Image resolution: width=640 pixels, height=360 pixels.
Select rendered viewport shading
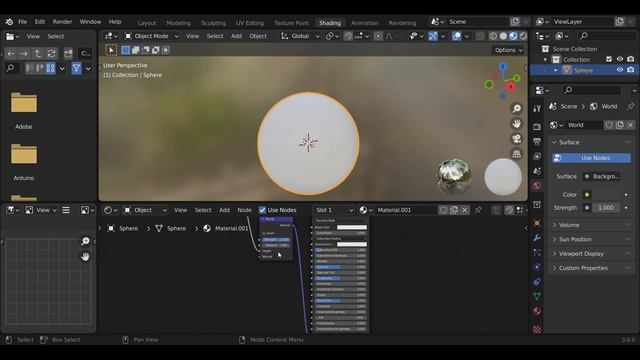click(x=523, y=36)
